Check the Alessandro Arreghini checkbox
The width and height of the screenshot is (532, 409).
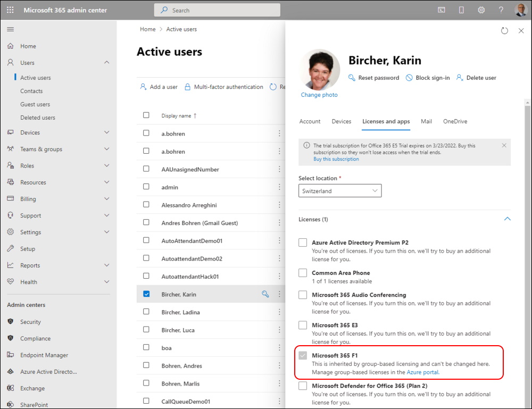pos(146,204)
